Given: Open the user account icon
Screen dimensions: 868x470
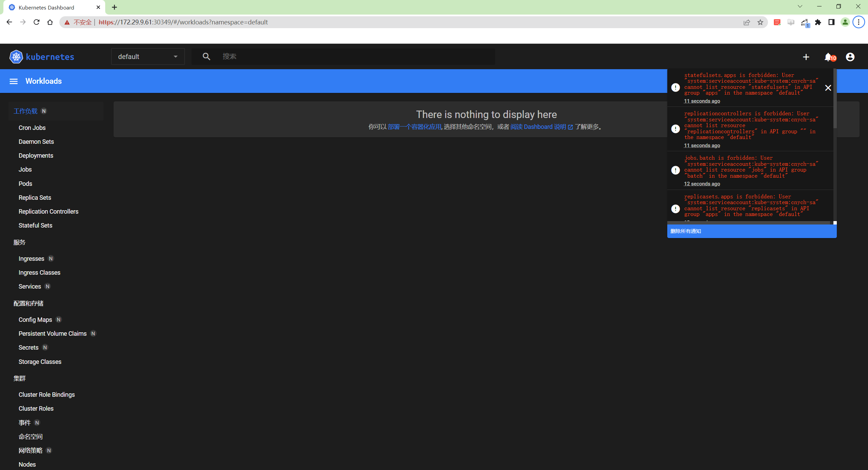Looking at the screenshot, I should [850, 57].
